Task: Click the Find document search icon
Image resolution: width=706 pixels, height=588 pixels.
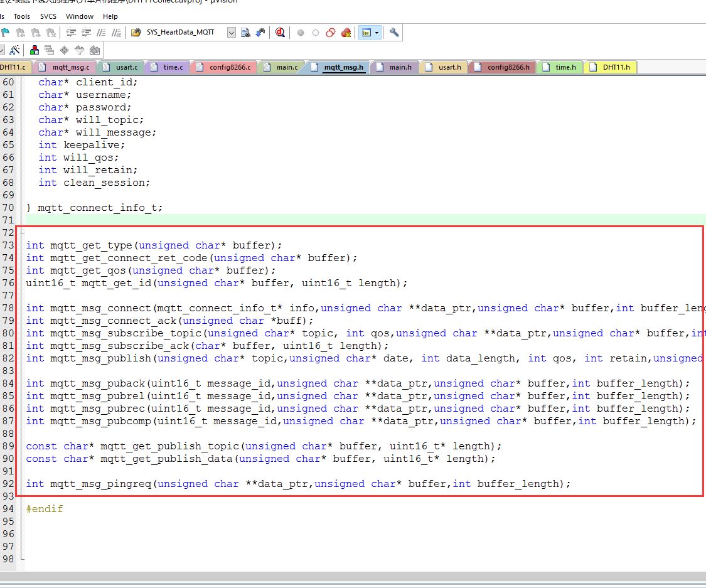Action: click(x=245, y=33)
